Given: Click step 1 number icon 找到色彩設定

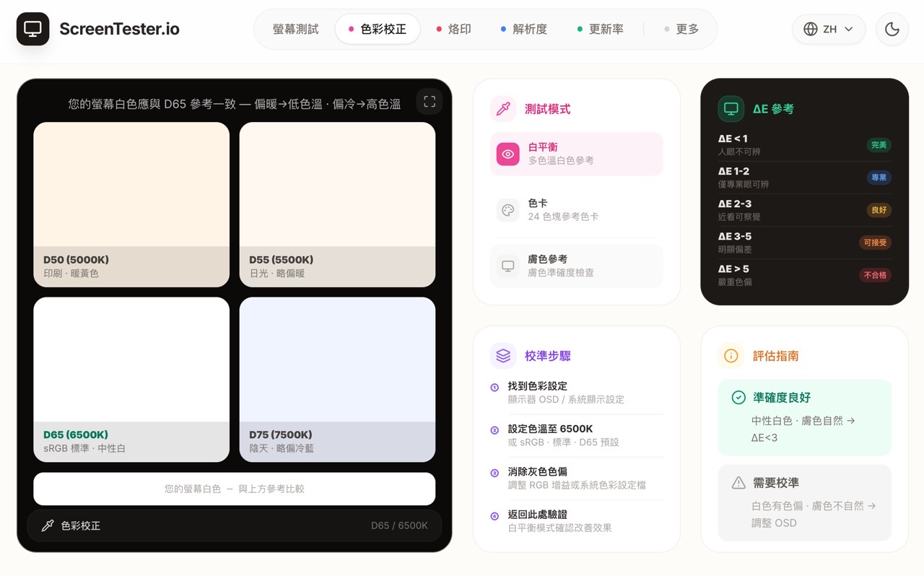Looking at the screenshot, I should pyautogui.click(x=494, y=388).
